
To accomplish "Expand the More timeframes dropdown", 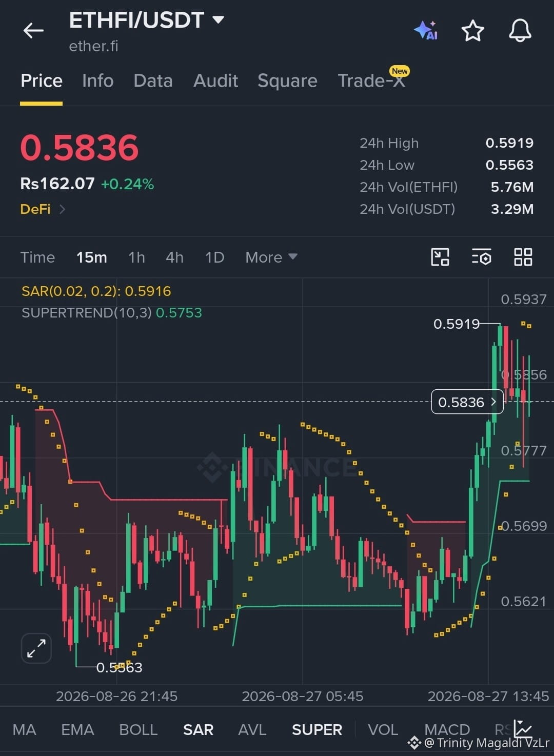I will (x=271, y=257).
